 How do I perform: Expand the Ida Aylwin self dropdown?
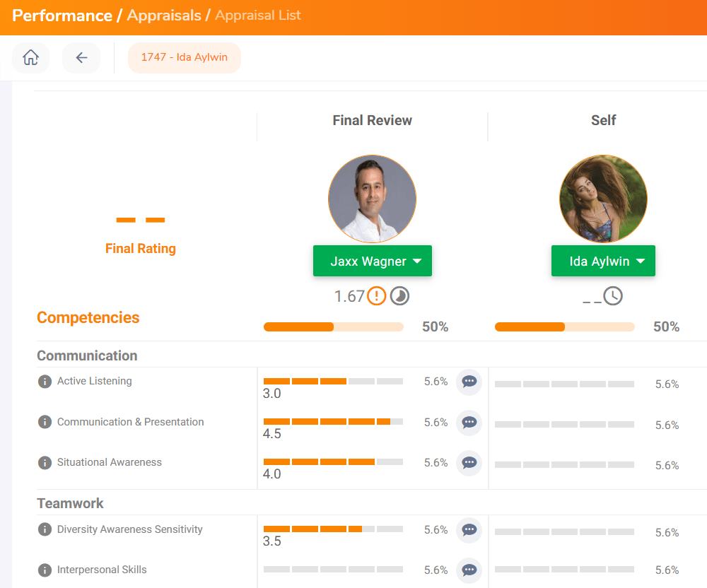point(603,261)
